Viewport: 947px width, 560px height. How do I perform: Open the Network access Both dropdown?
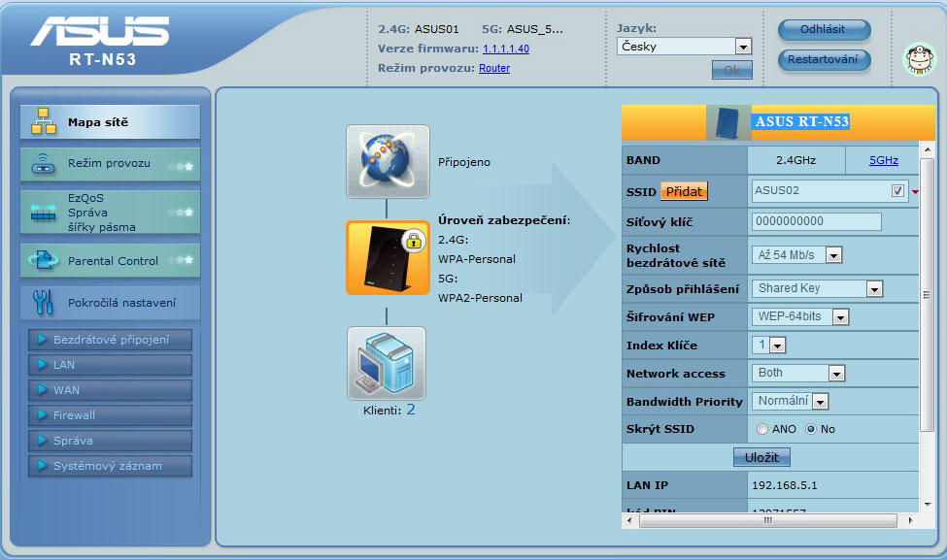pos(798,374)
